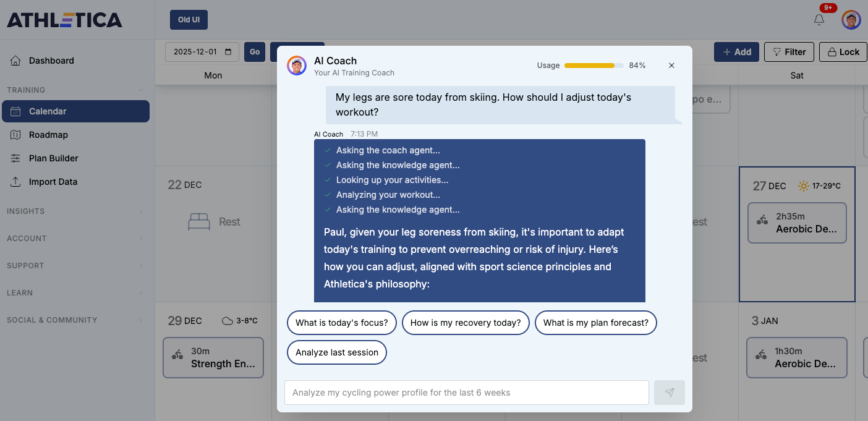Screen dimensions: 868x421
Task: Open the 30m Strength En... workout card
Action: 213,357
